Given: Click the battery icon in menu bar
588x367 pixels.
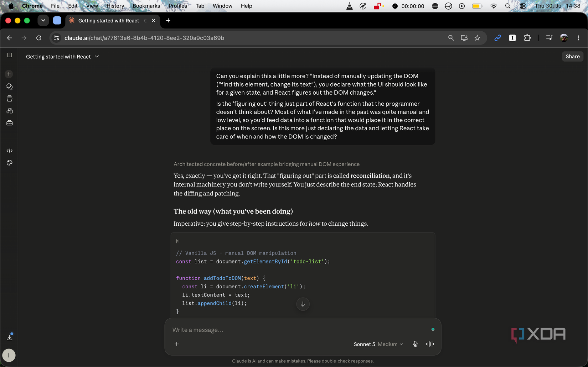Looking at the screenshot, I should [477, 6].
